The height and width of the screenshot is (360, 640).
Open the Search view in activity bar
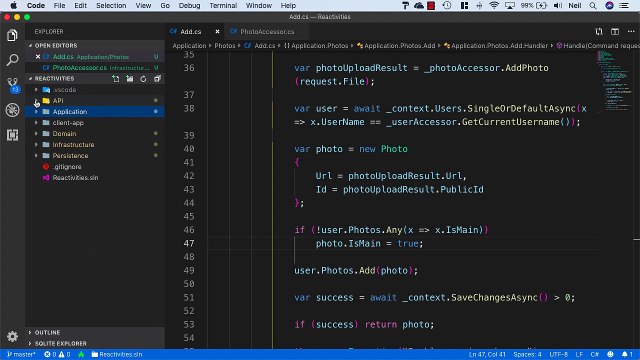click(x=12, y=60)
